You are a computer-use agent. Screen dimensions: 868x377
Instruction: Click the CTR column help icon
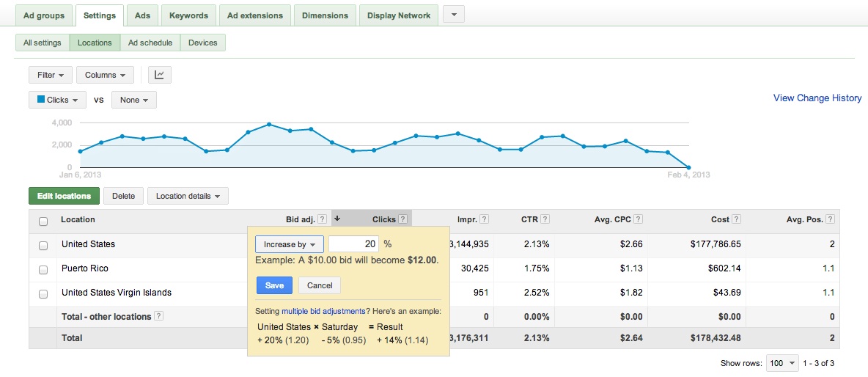pos(546,219)
